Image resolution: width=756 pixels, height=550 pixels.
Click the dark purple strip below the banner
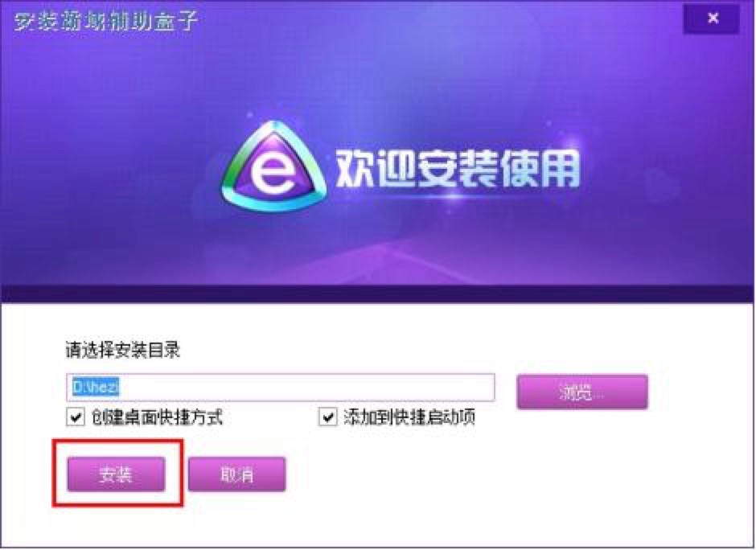(x=377, y=293)
